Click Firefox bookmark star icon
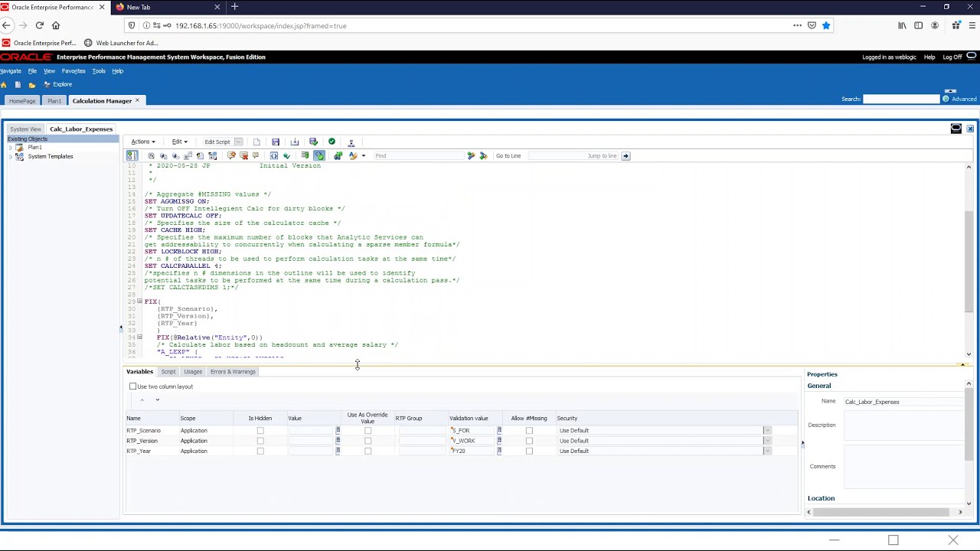The height and width of the screenshot is (551, 980). pyautogui.click(x=826, y=25)
